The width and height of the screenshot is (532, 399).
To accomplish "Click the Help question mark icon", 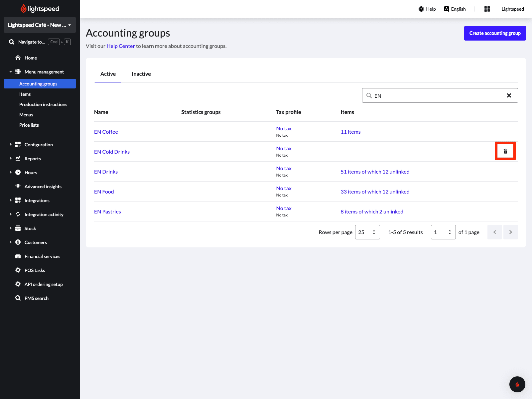I will pyautogui.click(x=421, y=9).
